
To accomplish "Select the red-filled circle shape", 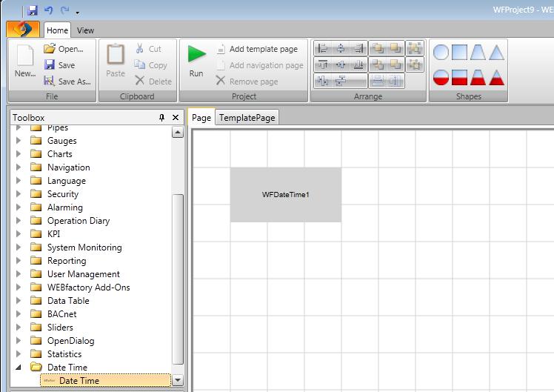I will (441, 77).
